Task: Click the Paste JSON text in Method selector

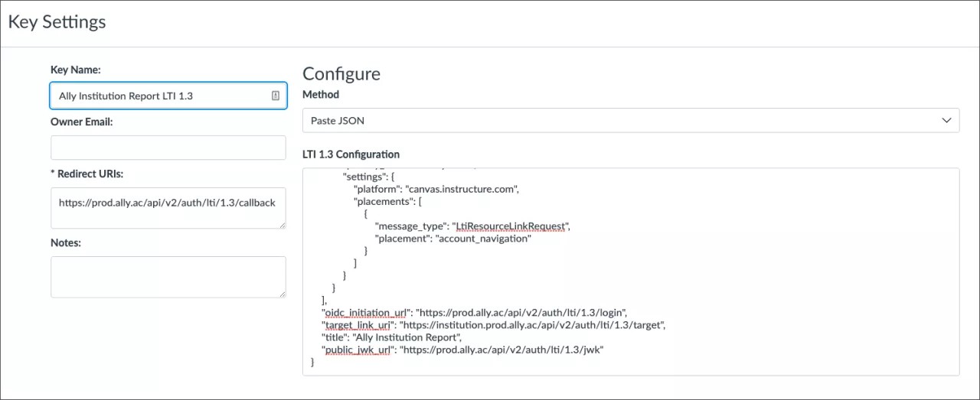Action: point(338,121)
